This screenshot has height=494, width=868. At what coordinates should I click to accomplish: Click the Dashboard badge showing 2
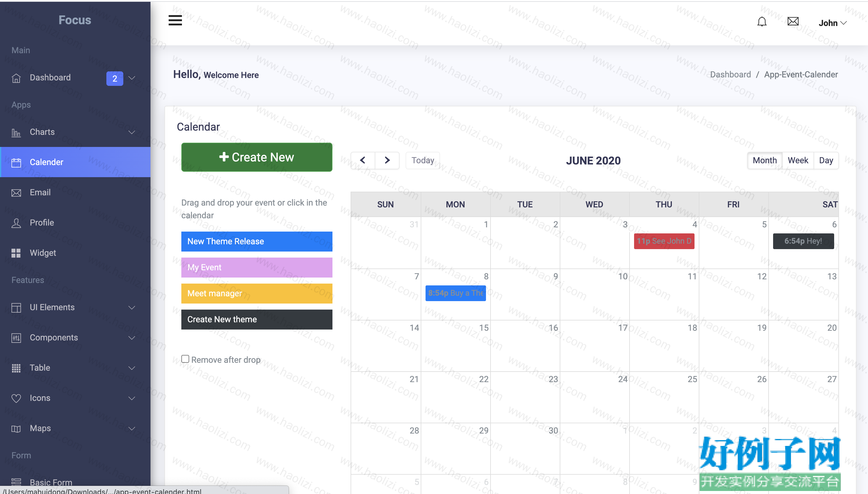[x=115, y=78]
